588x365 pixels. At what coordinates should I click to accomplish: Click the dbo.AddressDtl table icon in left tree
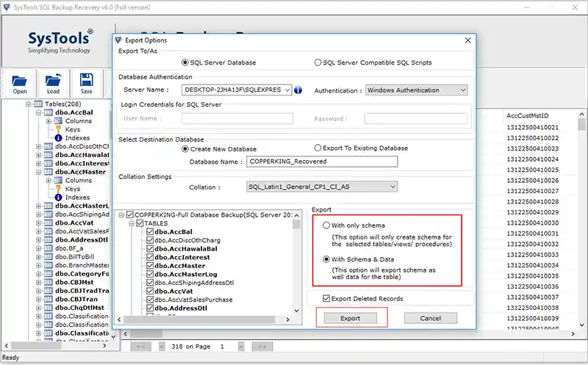click(x=49, y=240)
